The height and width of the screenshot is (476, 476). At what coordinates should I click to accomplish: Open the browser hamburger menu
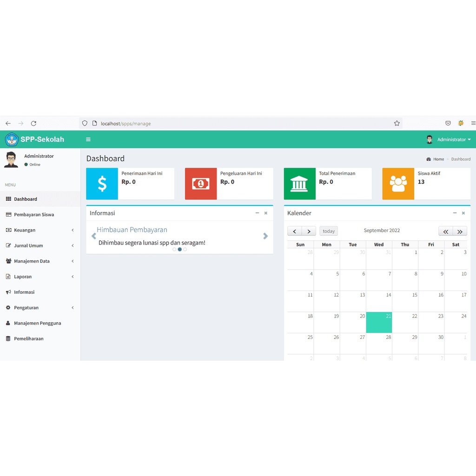pyautogui.click(x=473, y=123)
